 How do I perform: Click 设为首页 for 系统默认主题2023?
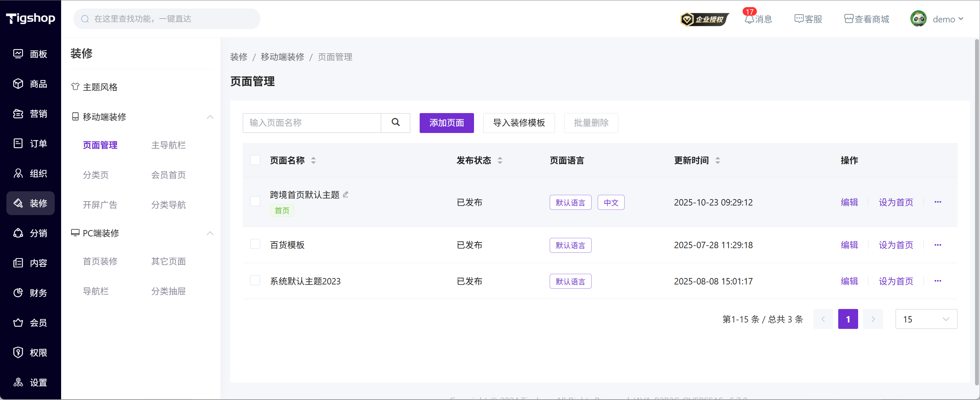tap(895, 281)
